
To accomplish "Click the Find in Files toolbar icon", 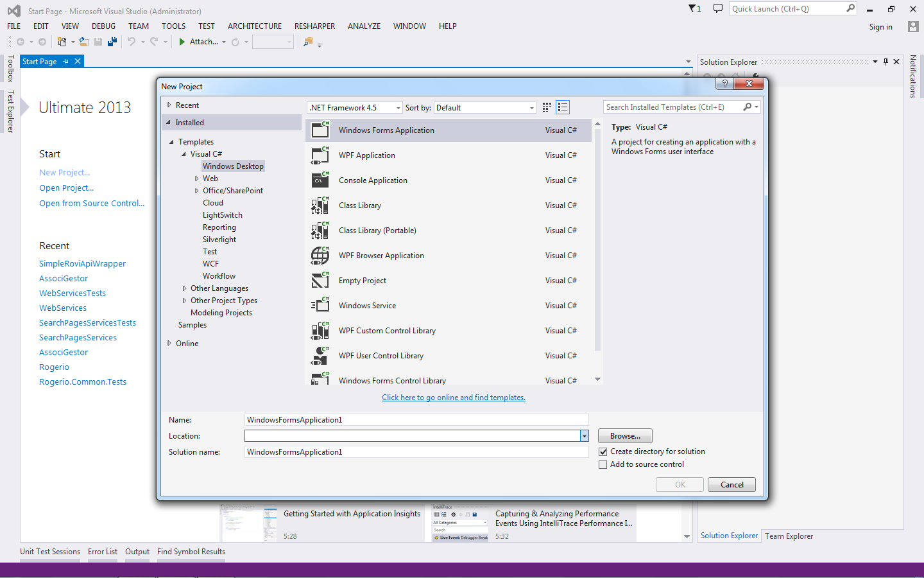I will click(x=308, y=42).
